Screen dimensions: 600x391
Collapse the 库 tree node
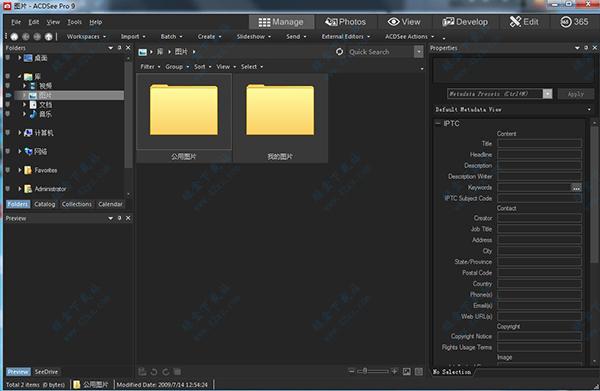(x=20, y=77)
